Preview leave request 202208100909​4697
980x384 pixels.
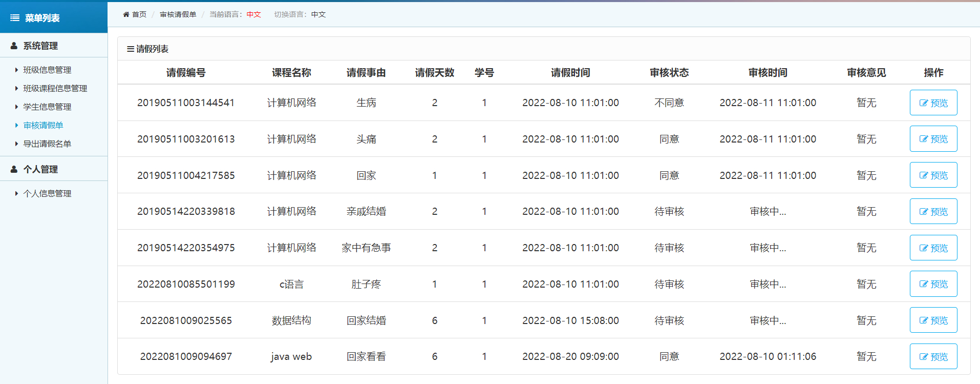(933, 356)
